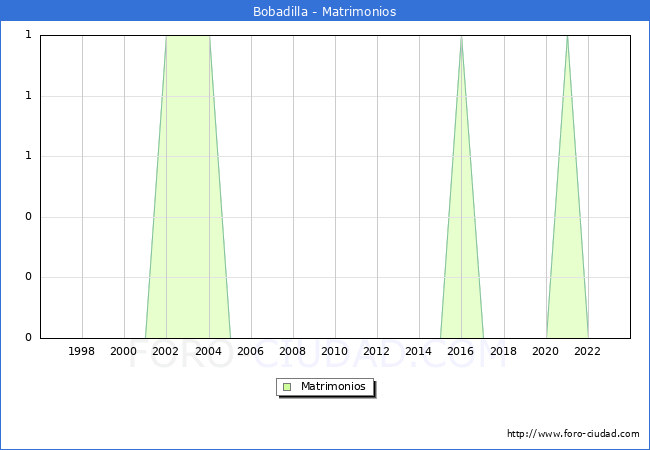Click the Matrimonios legend label
Image resolution: width=650 pixels, height=450 pixels.
333,386
